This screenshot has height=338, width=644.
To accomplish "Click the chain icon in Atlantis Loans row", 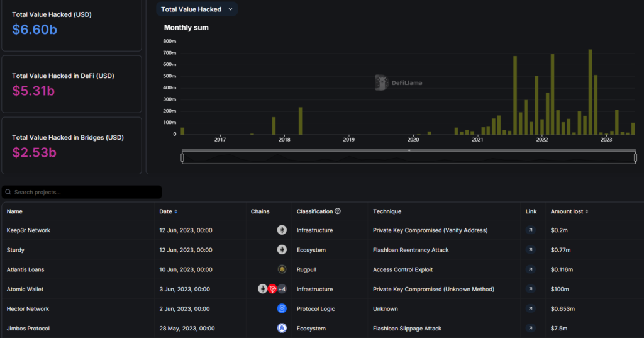I will pyautogui.click(x=282, y=269).
